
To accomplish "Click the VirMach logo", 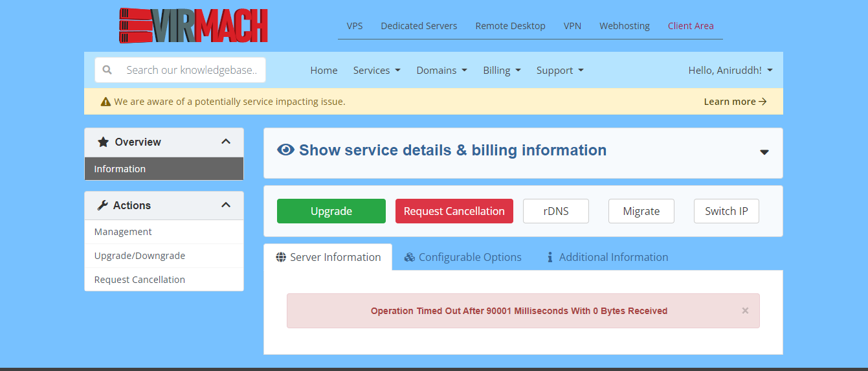I will pos(193,26).
